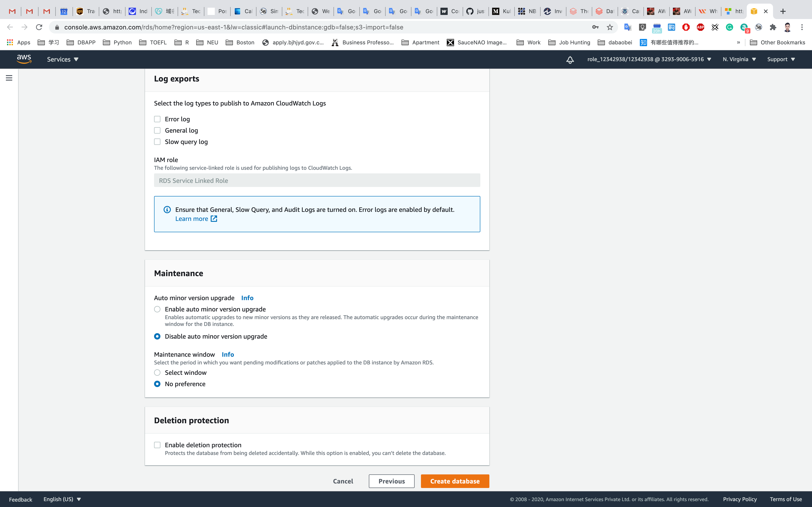Choose Select window radio option
Image resolution: width=812 pixels, height=507 pixels.
pyautogui.click(x=157, y=373)
